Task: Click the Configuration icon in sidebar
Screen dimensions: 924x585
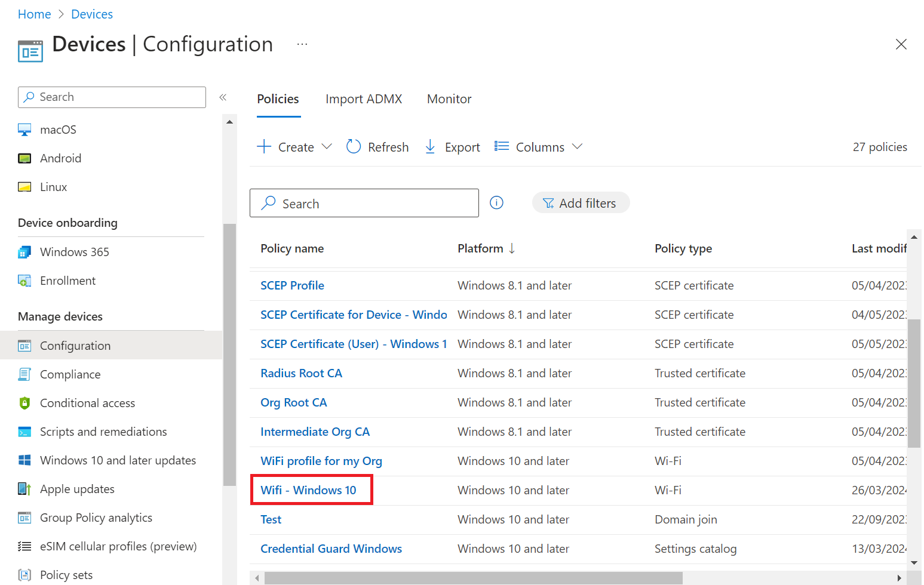Action: pos(24,346)
